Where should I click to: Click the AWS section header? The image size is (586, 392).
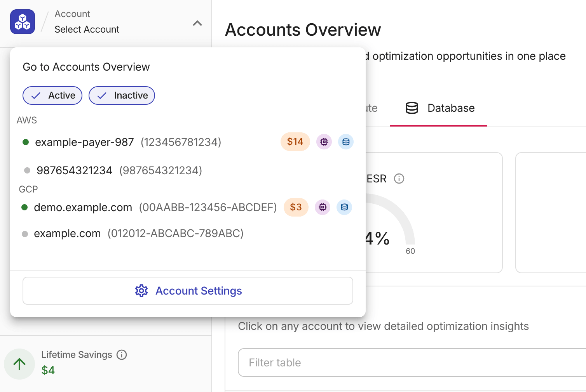(27, 120)
